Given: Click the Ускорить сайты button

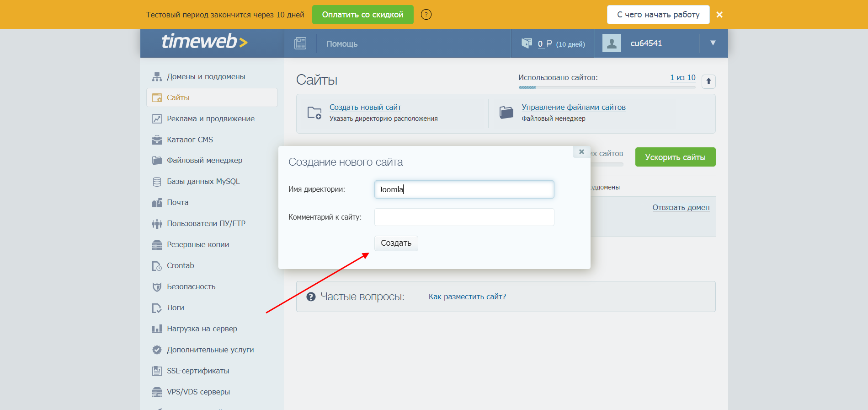Looking at the screenshot, I should click(675, 157).
